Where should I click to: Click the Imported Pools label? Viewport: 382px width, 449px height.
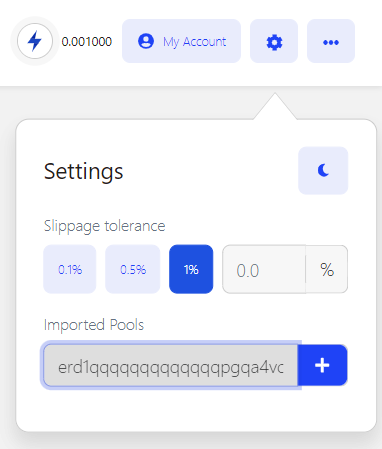pos(94,325)
